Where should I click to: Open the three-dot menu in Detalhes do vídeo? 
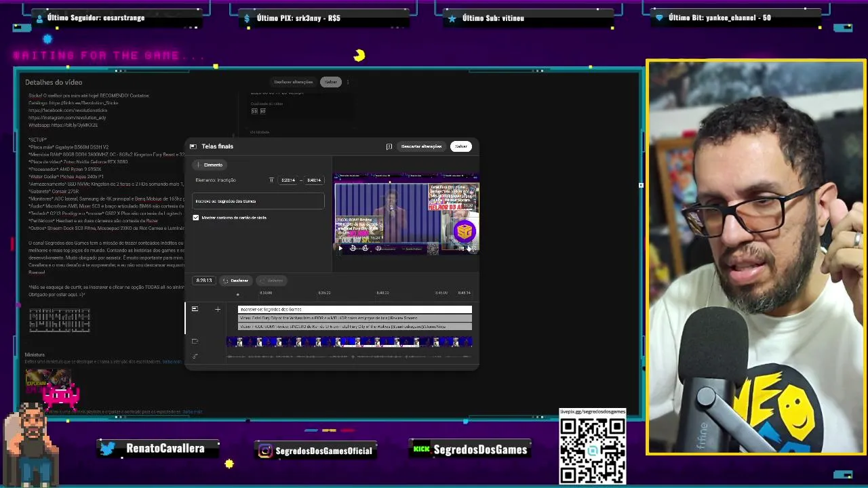click(348, 82)
